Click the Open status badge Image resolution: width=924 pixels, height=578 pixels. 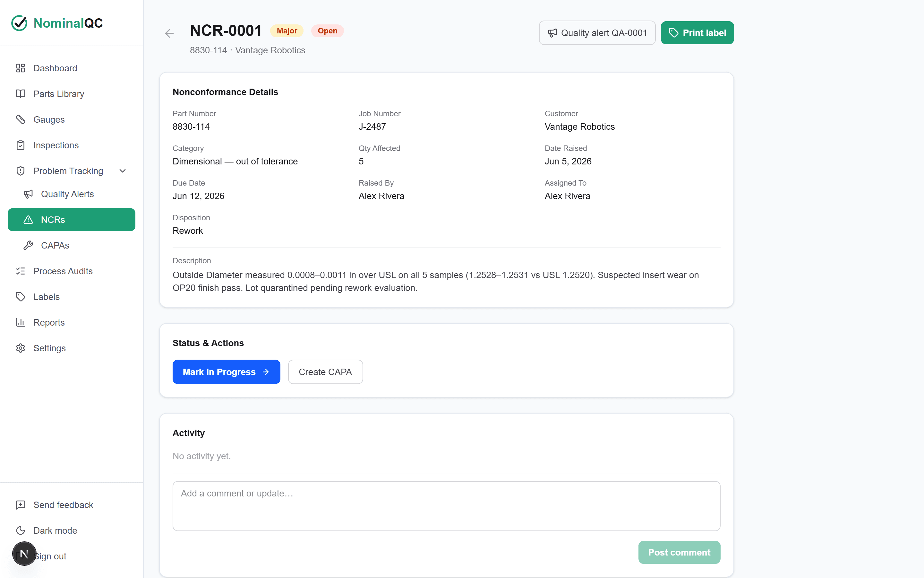click(x=327, y=31)
